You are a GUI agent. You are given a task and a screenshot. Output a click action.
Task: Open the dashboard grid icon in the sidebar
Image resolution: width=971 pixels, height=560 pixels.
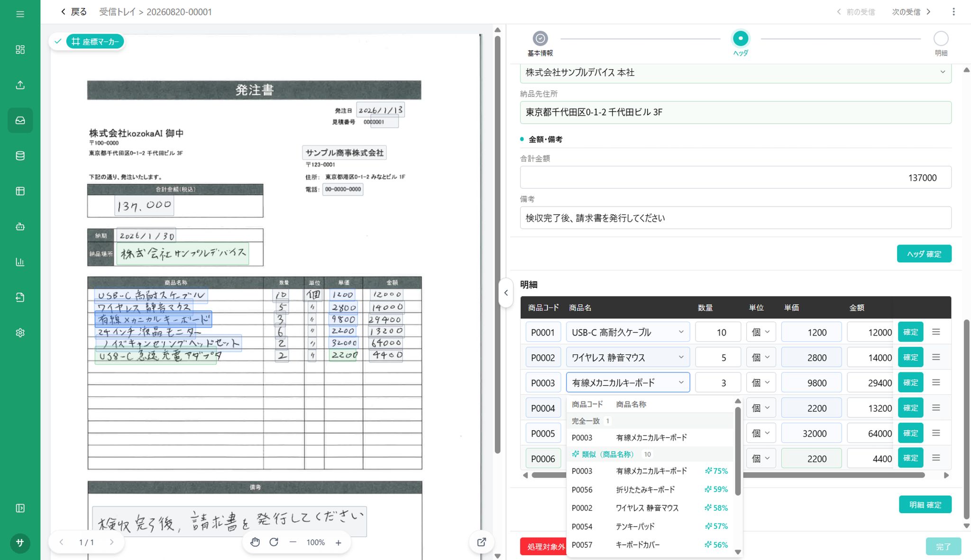tap(20, 50)
